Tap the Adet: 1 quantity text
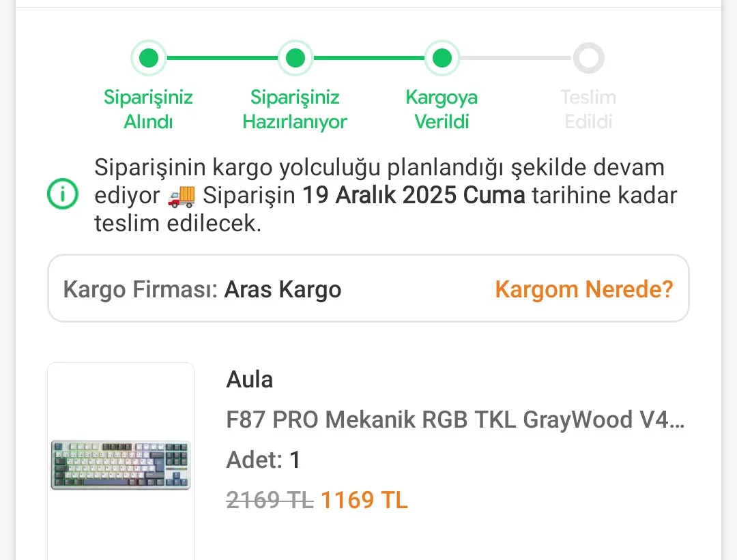This screenshot has height=560, width=737. coord(263,460)
